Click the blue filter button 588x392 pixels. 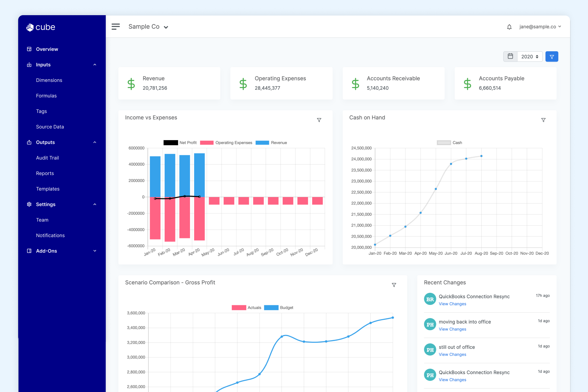(552, 57)
